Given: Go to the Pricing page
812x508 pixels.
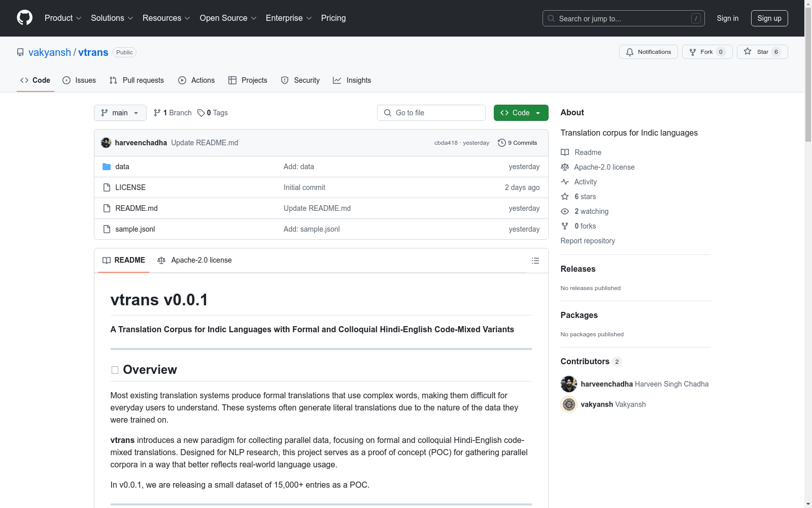Looking at the screenshot, I should [333, 18].
